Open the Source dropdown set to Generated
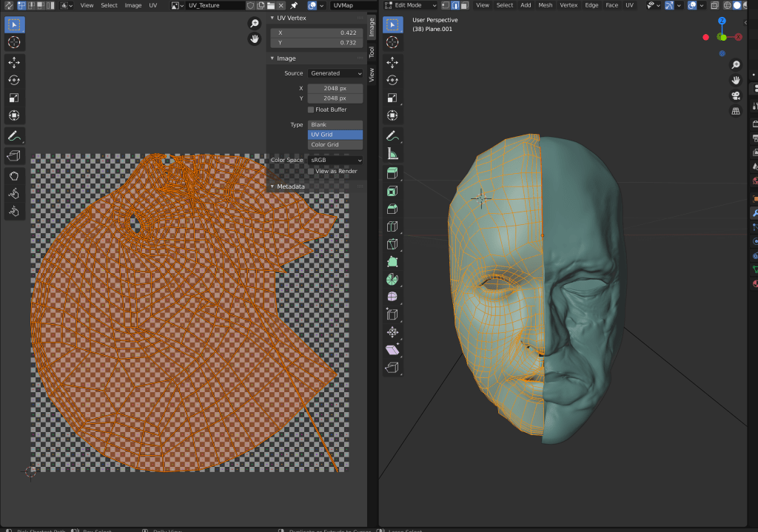 coord(335,73)
